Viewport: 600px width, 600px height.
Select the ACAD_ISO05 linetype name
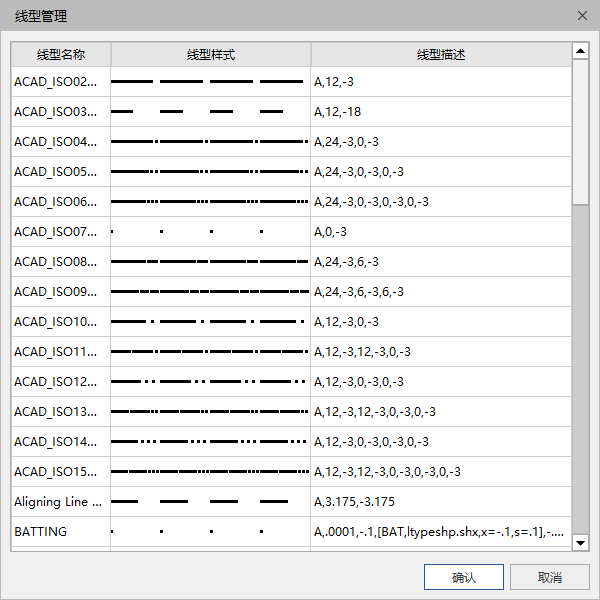pos(55,171)
